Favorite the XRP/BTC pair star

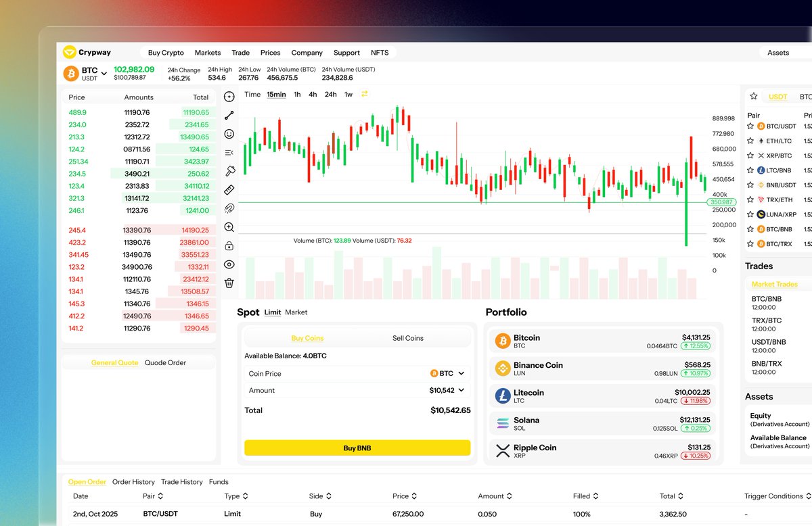(x=750, y=156)
